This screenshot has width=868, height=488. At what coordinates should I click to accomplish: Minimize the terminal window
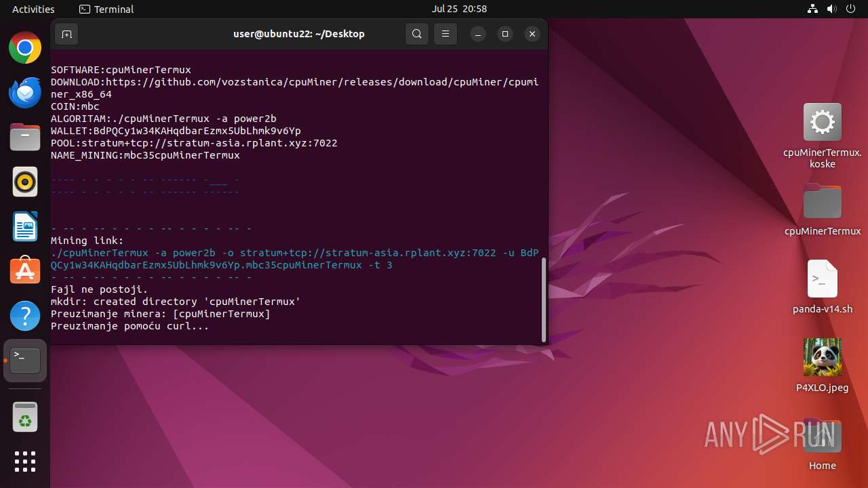pyautogui.click(x=478, y=34)
